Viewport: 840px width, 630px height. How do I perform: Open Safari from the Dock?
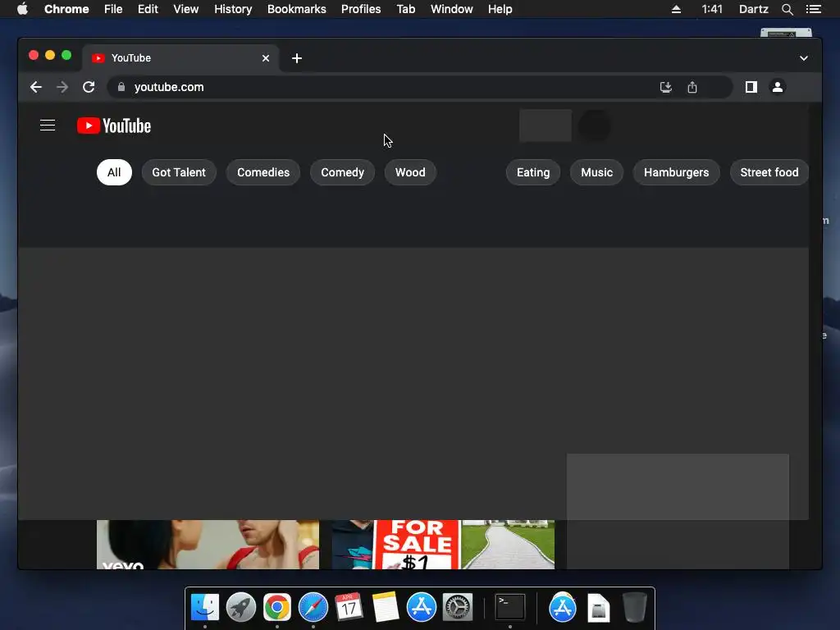(x=313, y=608)
